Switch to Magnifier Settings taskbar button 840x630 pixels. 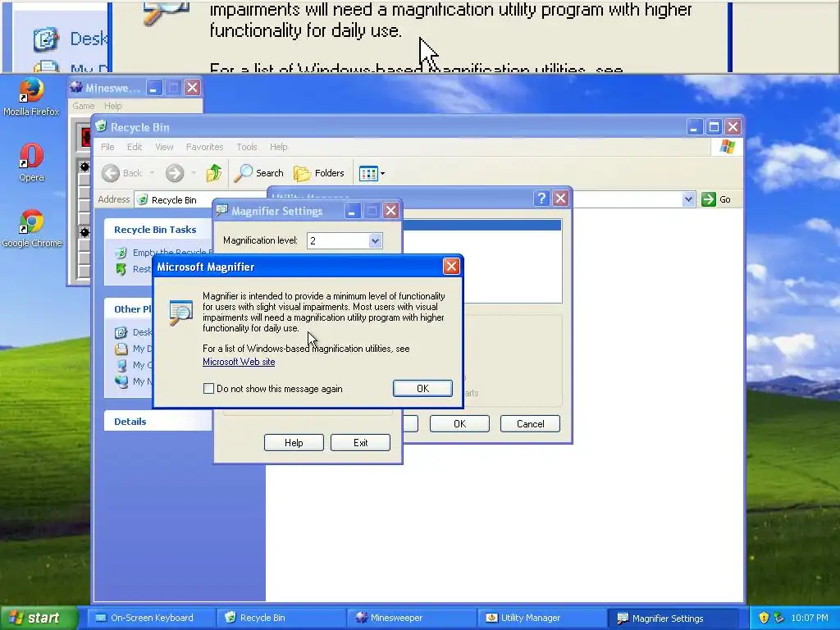672,618
